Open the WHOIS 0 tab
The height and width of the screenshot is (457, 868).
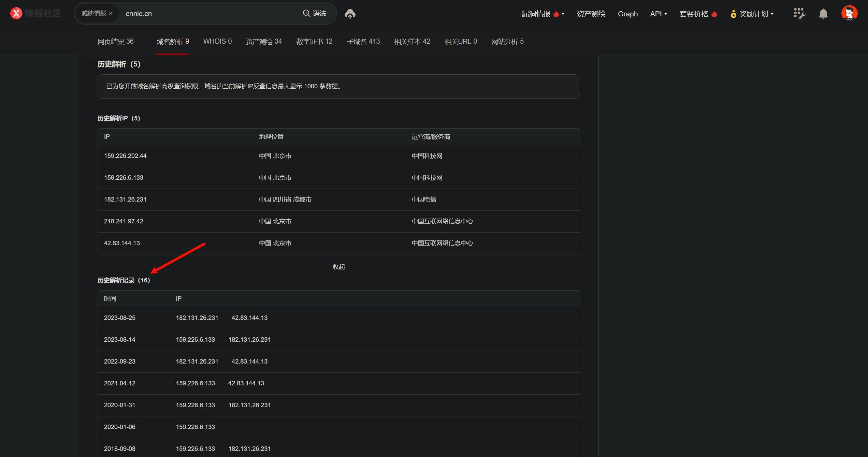(x=217, y=41)
